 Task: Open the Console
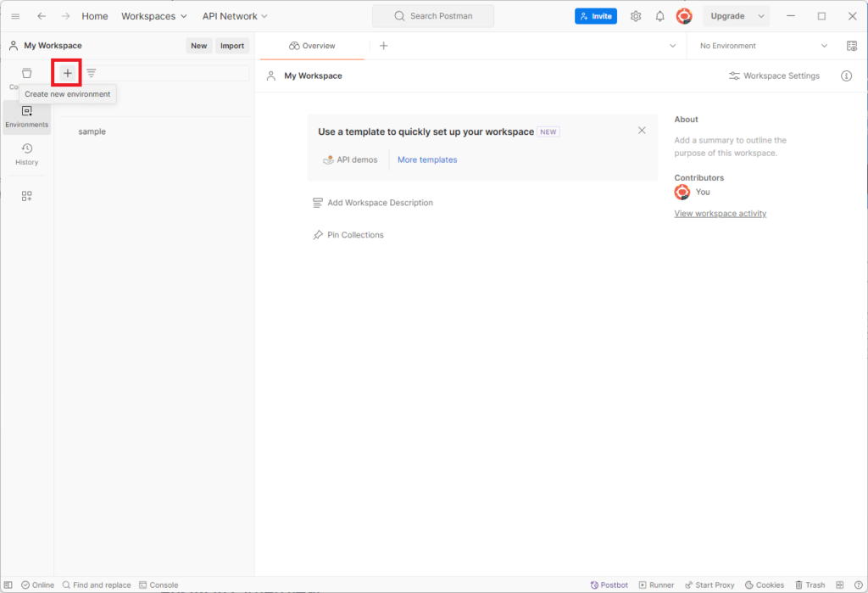pyautogui.click(x=159, y=585)
